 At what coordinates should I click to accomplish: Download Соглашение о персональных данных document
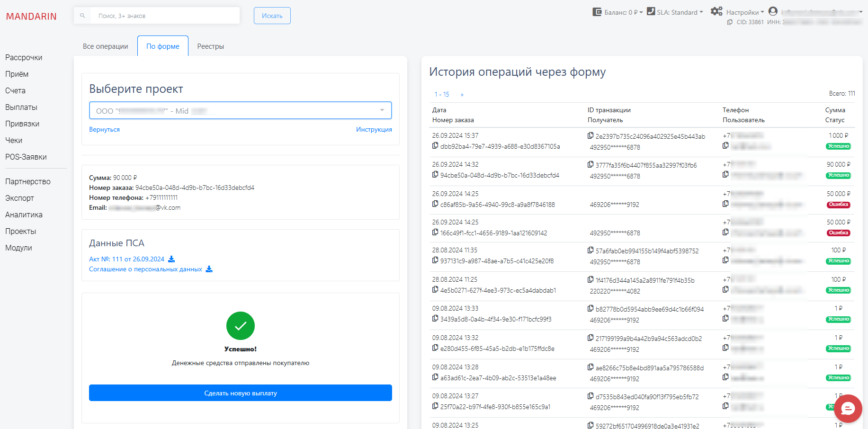pyautogui.click(x=209, y=269)
